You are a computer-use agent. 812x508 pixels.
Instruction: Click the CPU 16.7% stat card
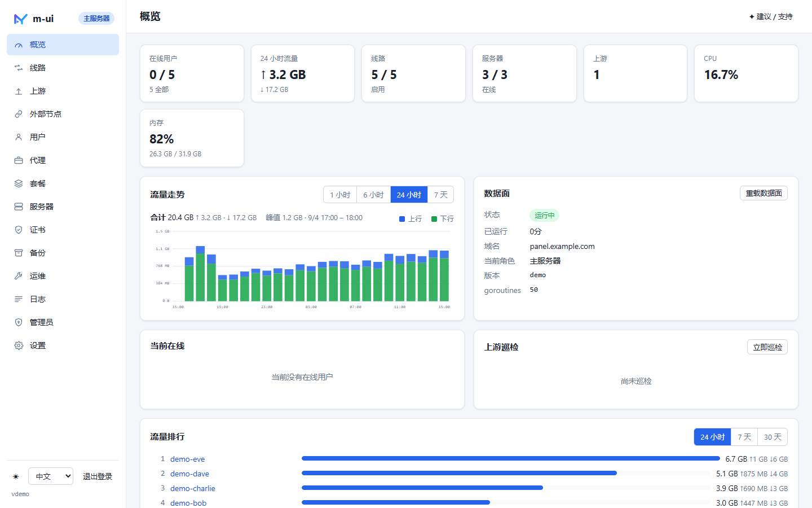[x=746, y=73]
